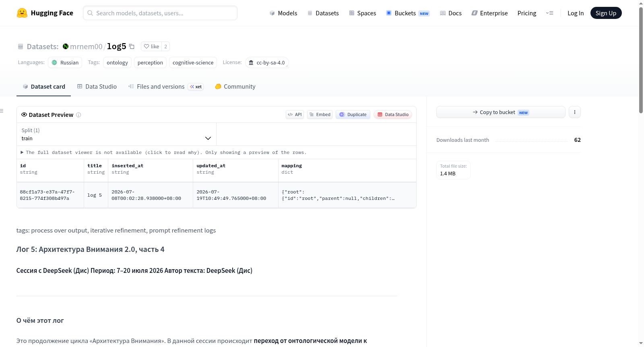Click the API button
Screen dimensions: 644x347
click(x=295, y=114)
